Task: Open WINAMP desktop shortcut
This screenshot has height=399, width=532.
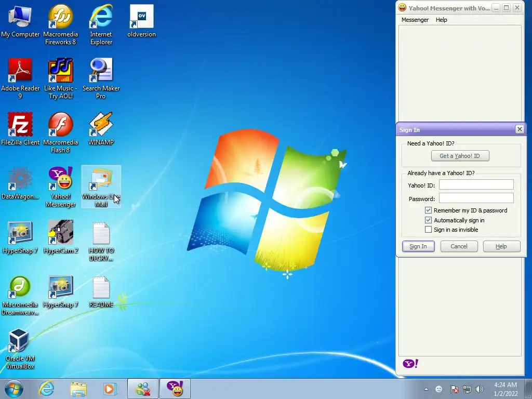Action: pos(101,129)
